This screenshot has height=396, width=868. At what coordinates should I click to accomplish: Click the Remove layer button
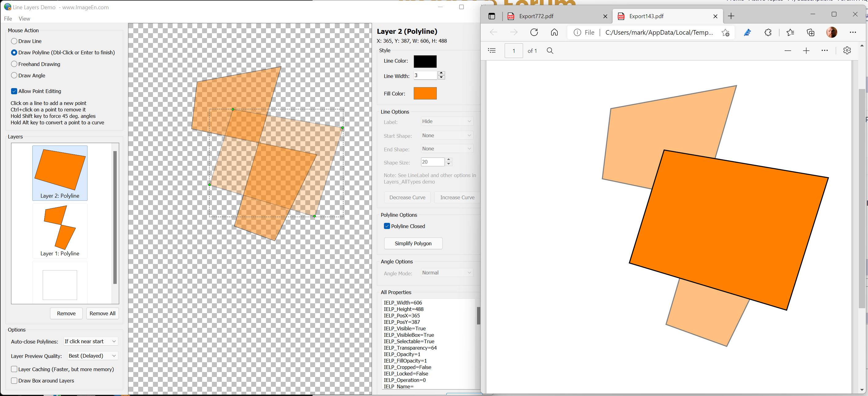point(66,313)
